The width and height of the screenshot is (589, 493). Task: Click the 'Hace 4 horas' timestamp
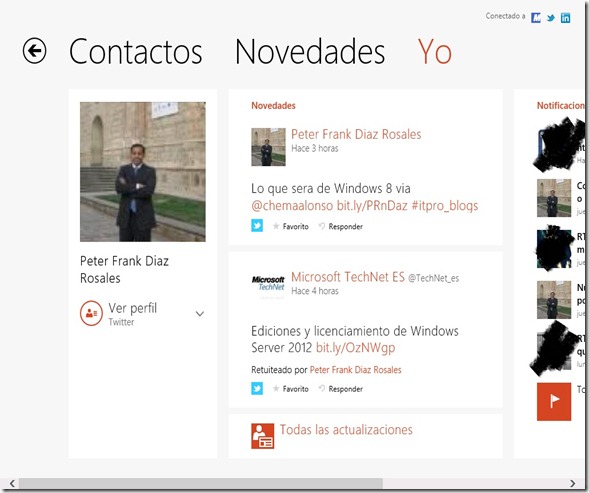click(315, 291)
